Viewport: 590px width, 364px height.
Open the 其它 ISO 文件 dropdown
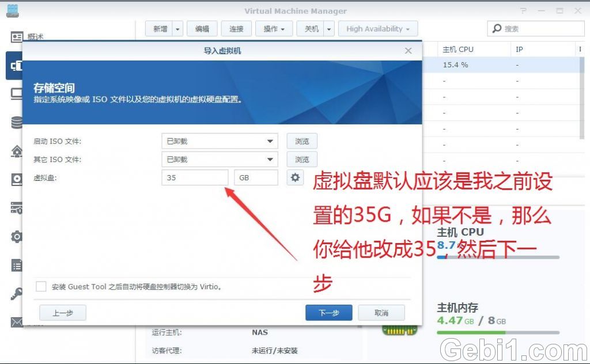(219, 159)
